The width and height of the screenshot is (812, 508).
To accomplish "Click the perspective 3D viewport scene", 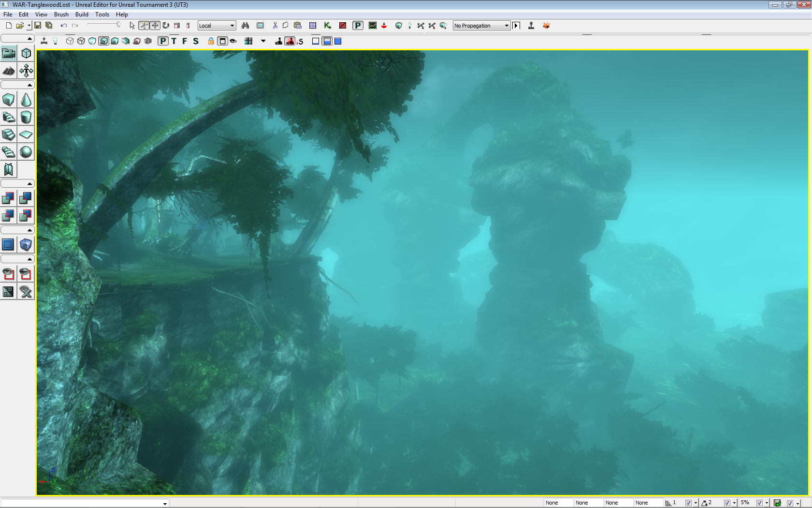I will coord(422,272).
